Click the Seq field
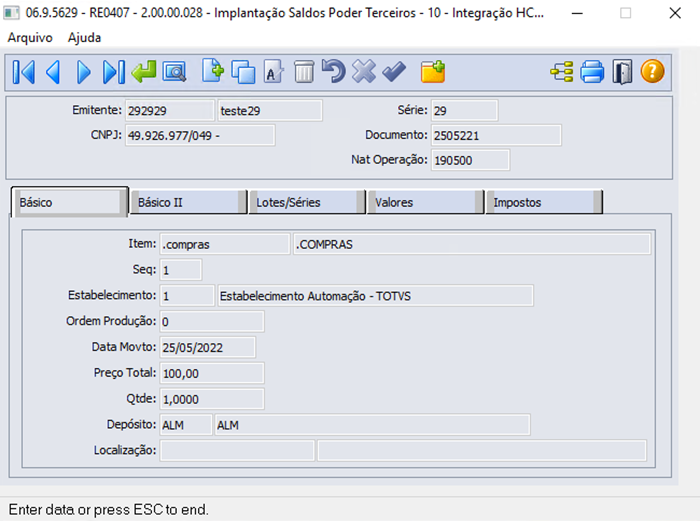This screenshot has width=700, height=521. (181, 270)
